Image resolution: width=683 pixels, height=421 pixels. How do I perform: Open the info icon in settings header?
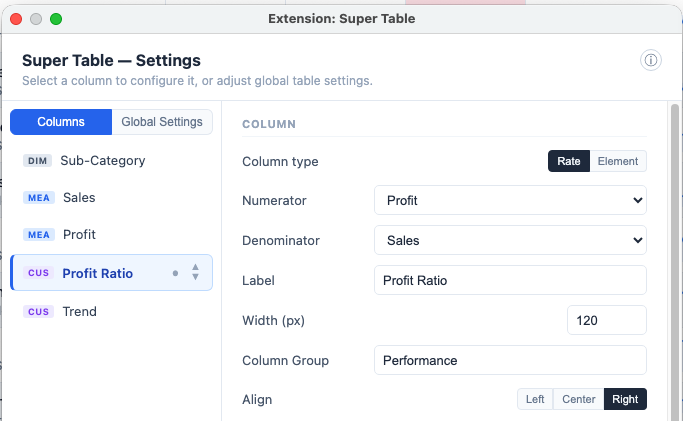tap(650, 60)
